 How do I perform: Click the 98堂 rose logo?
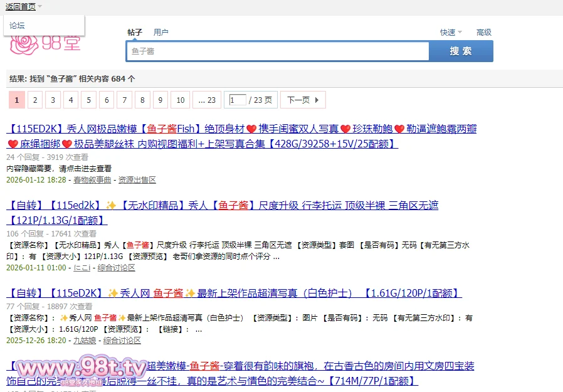(x=45, y=43)
